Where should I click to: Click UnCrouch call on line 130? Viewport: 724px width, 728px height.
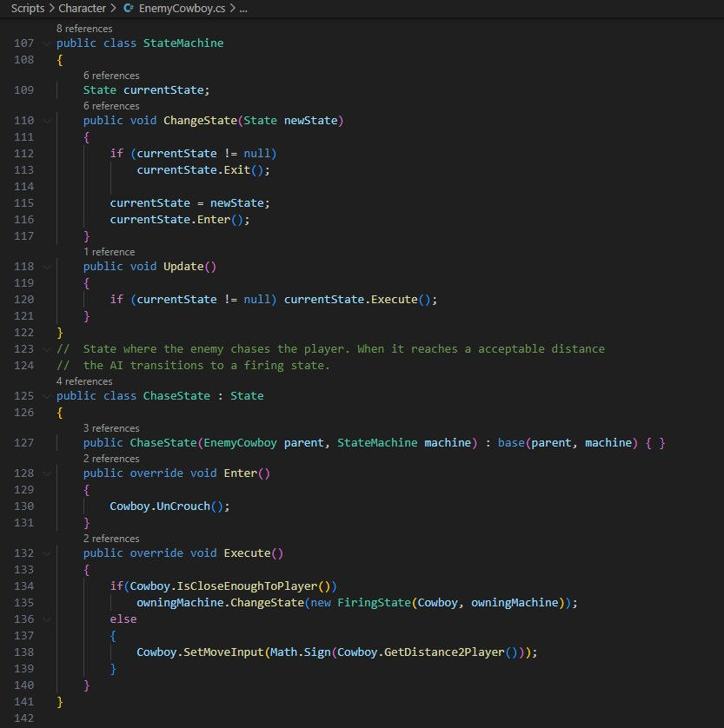tap(183, 506)
